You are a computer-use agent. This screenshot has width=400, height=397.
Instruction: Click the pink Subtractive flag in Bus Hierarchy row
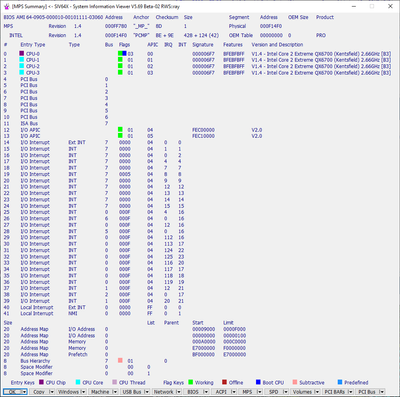(x=120, y=360)
